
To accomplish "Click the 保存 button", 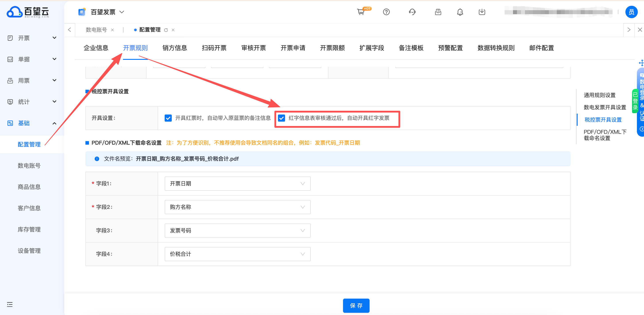I will tap(356, 305).
